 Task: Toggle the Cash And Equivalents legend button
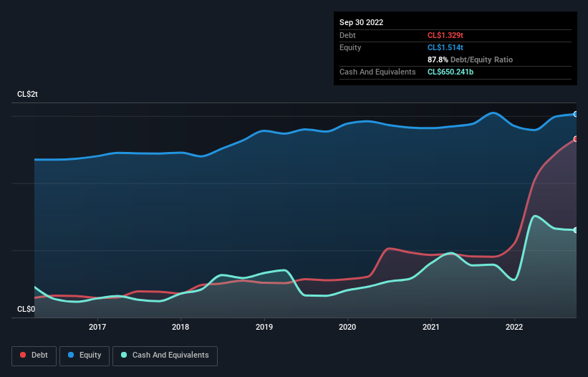click(165, 355)
